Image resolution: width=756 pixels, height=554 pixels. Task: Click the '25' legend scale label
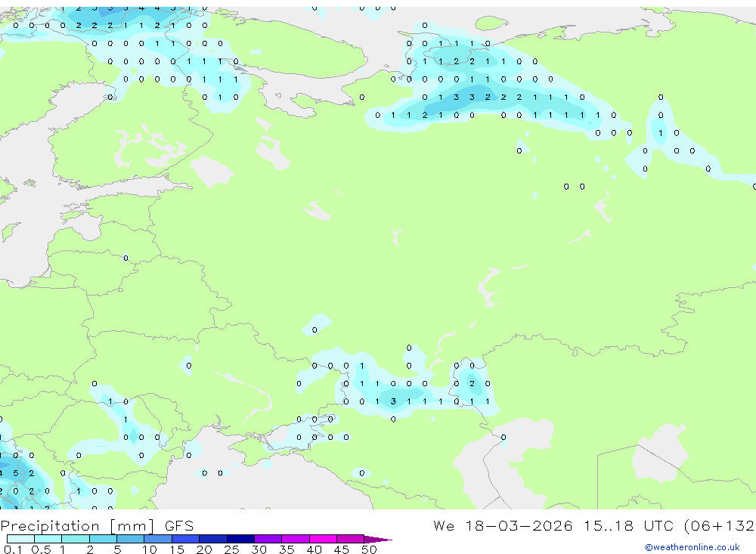(231, 549)
